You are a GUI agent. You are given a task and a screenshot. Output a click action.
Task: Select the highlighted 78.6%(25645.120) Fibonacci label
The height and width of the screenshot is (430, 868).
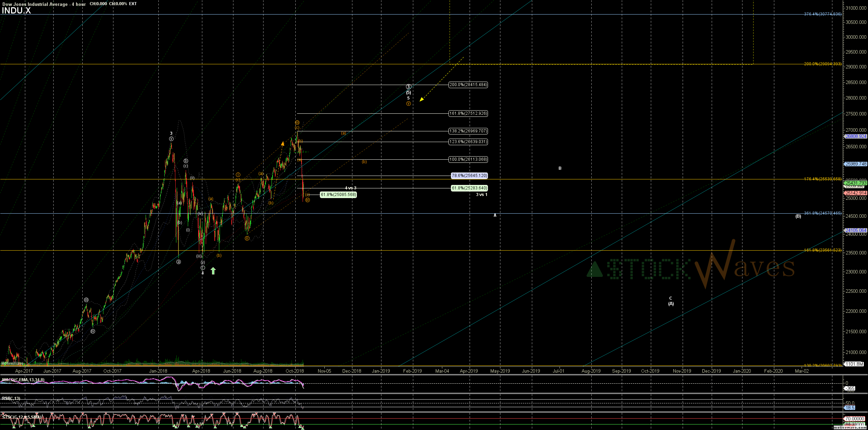(469, 176)
